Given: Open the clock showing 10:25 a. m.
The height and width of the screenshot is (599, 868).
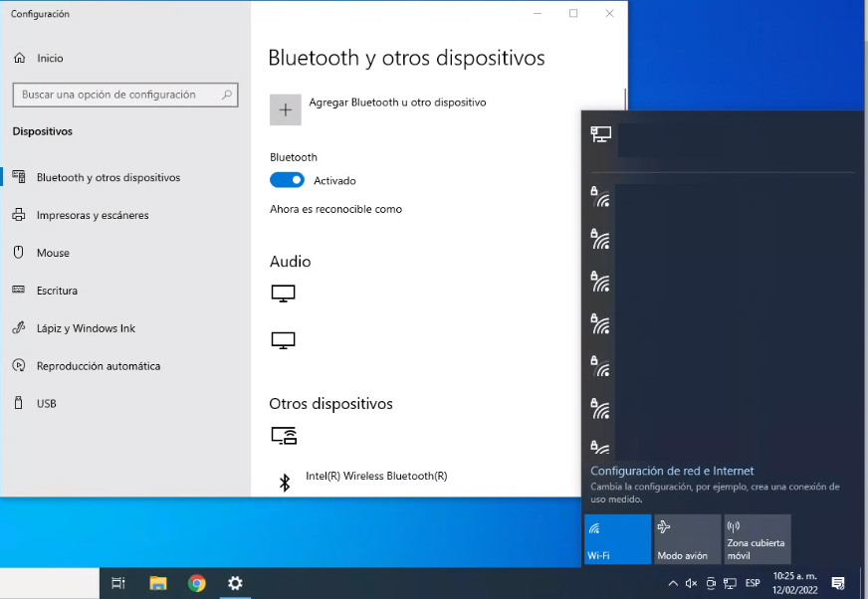Looking at the screenshot, I should coord(795,583).
